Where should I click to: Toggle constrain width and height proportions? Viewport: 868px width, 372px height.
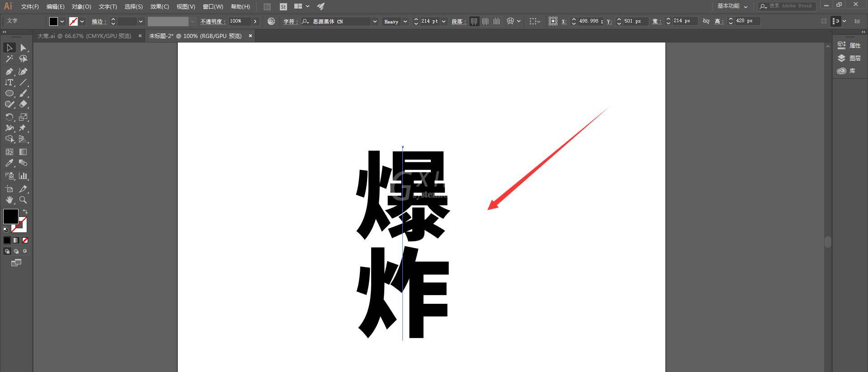click(x=706, y=21)
